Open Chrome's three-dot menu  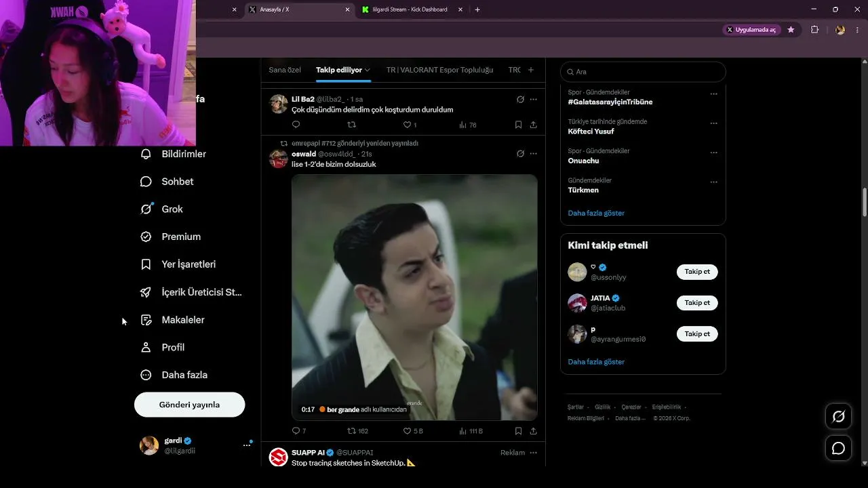point(858,30)
